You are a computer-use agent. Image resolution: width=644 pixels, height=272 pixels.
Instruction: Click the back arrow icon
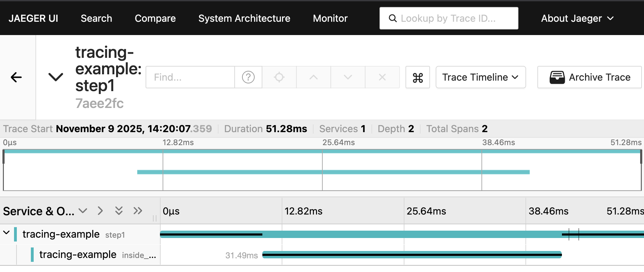pyautogui.click(x=16, y=77)
